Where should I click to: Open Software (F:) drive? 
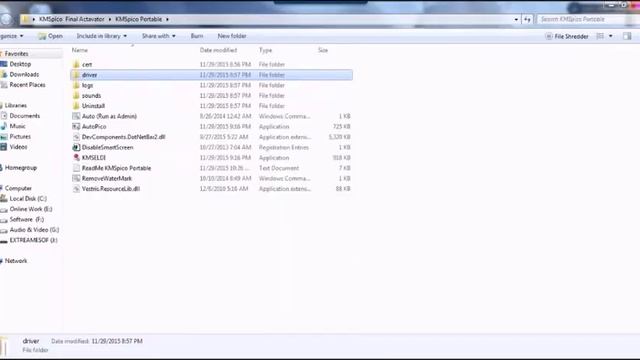coord(27,220)
